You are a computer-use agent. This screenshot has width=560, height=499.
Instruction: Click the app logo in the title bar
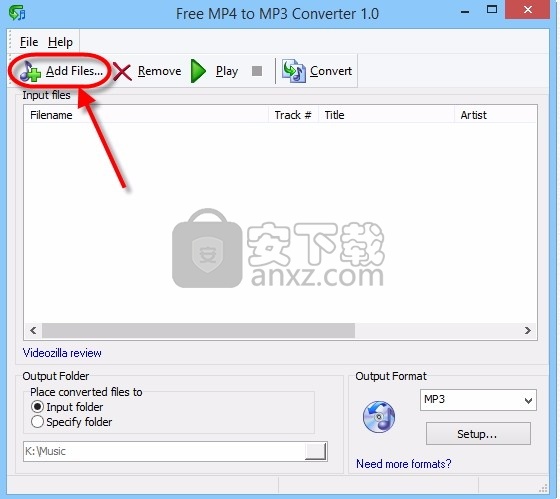(17, 13)
